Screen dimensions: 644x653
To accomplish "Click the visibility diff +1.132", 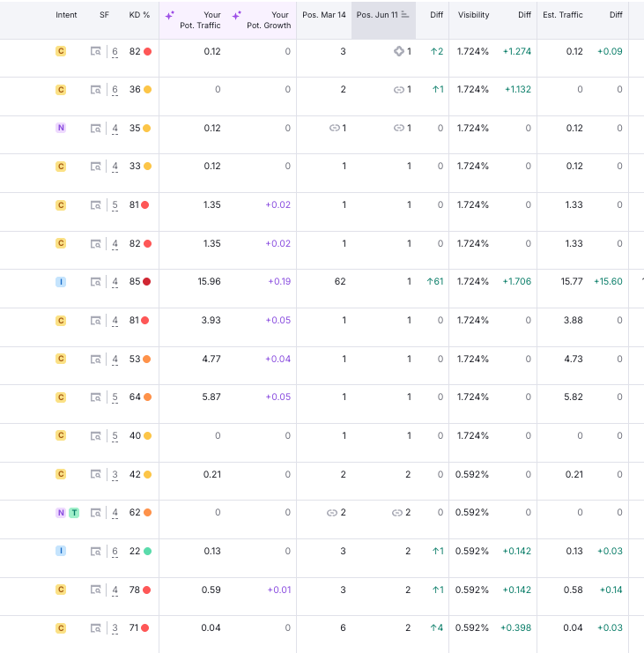I will (x=517, y=90).
